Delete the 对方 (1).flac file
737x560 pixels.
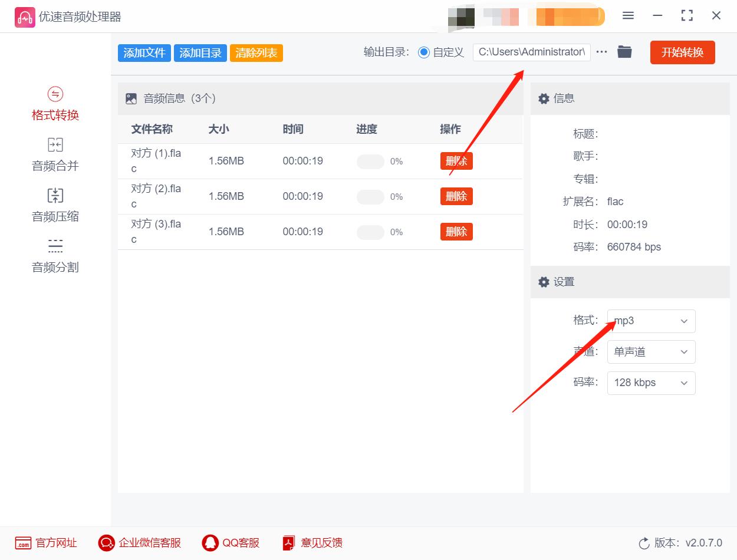456,160
